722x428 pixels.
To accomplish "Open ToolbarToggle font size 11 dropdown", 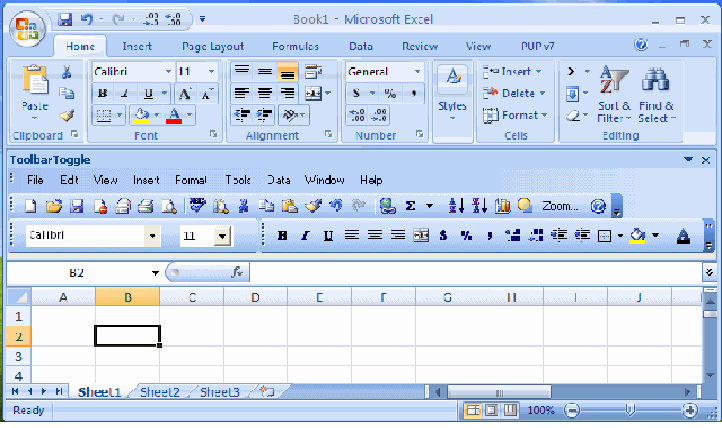I will [x=223, y=236].
